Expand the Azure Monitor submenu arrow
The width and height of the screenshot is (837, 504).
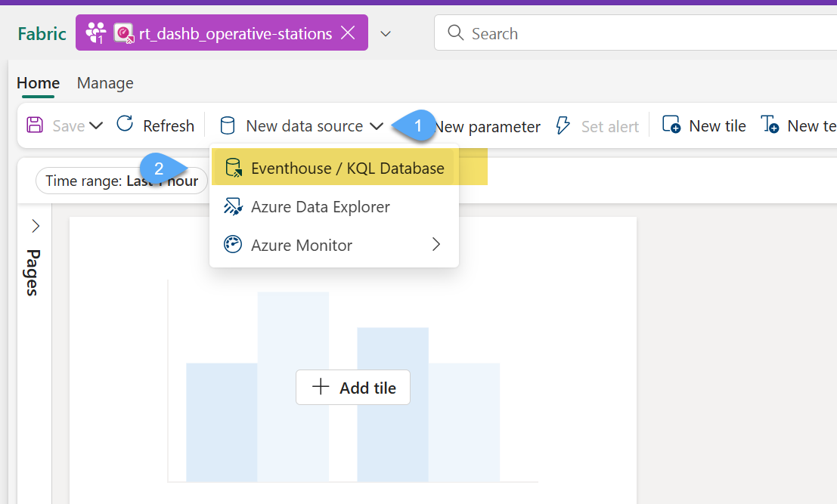[436, 244]
